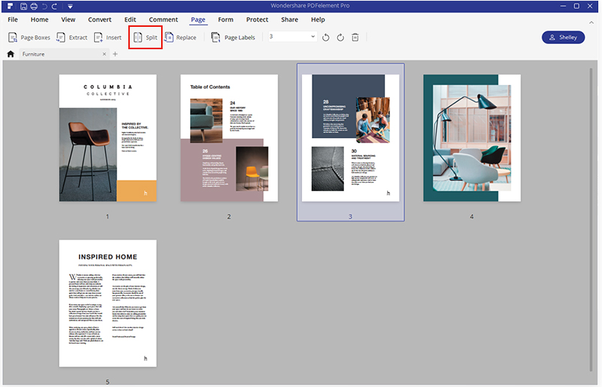Switch to the View tab

click(x=68, y=20)
